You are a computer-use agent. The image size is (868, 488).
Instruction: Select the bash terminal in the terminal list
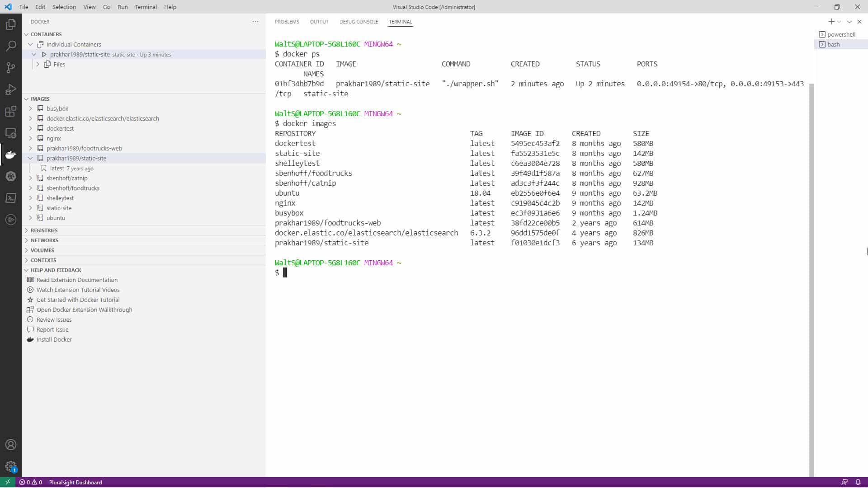(834, 44)
